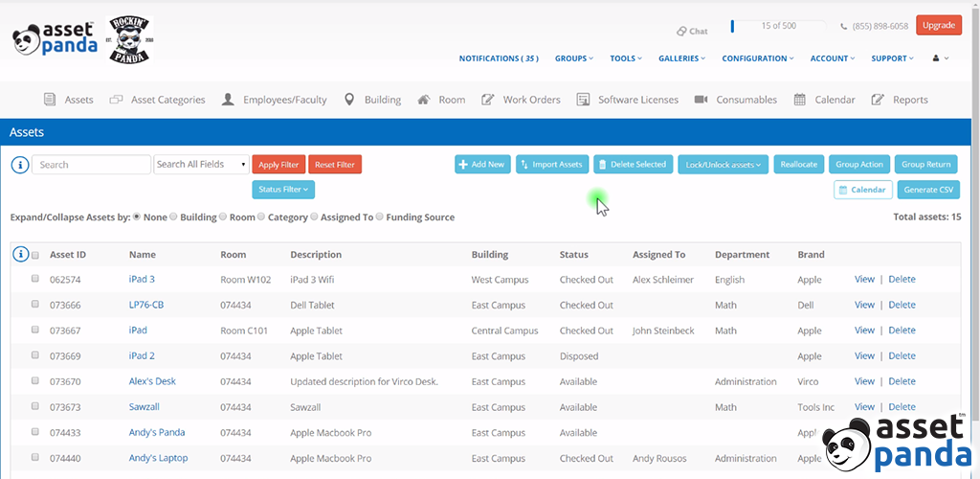Expand the Status Filter dropdown

coord(284,190)
